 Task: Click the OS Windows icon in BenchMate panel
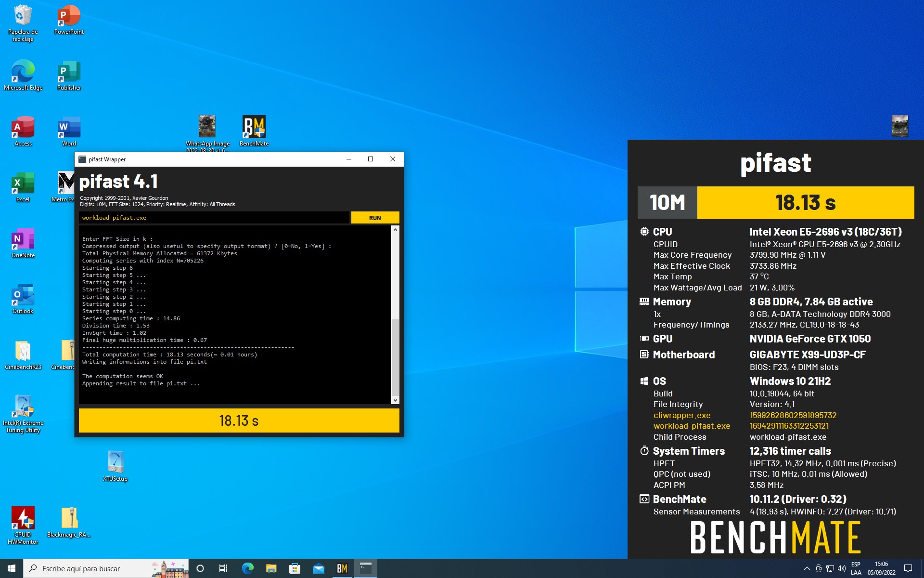pos(644,381)
